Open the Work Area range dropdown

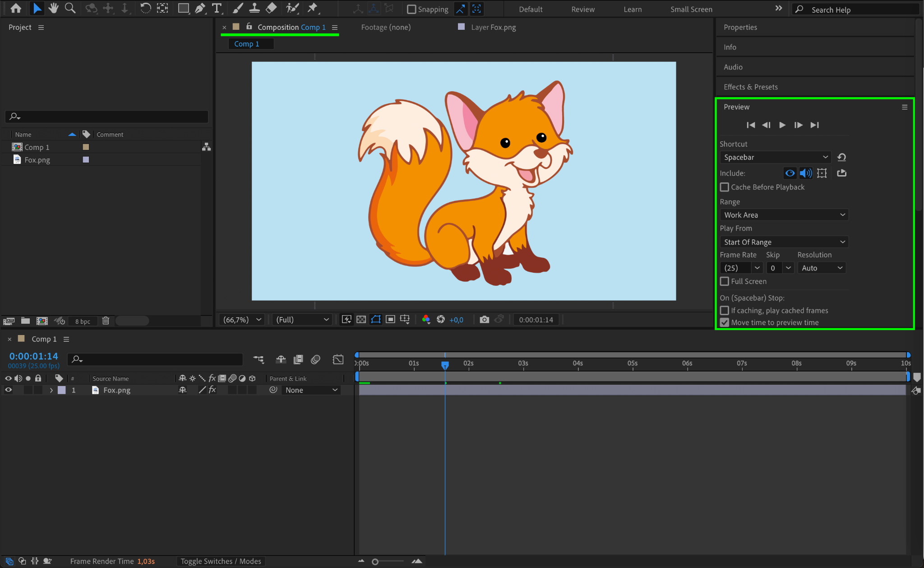pyautogui.click(x=784, y=215)
